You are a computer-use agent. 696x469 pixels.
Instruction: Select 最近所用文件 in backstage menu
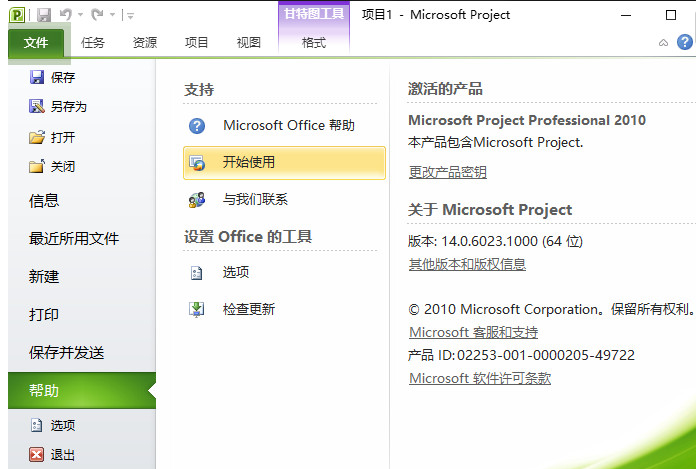(74, 238)
